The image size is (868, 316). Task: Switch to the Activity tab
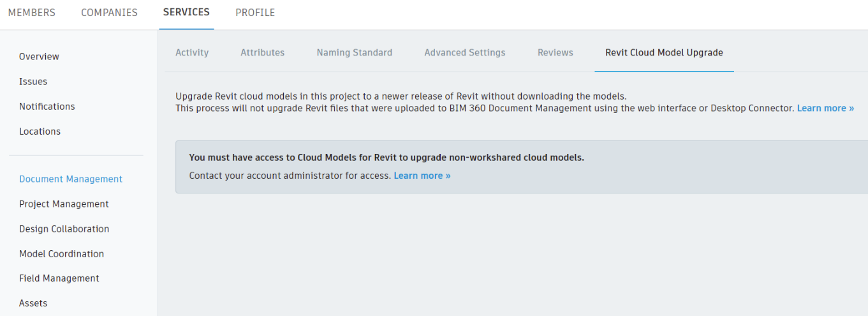pos(192,53)
